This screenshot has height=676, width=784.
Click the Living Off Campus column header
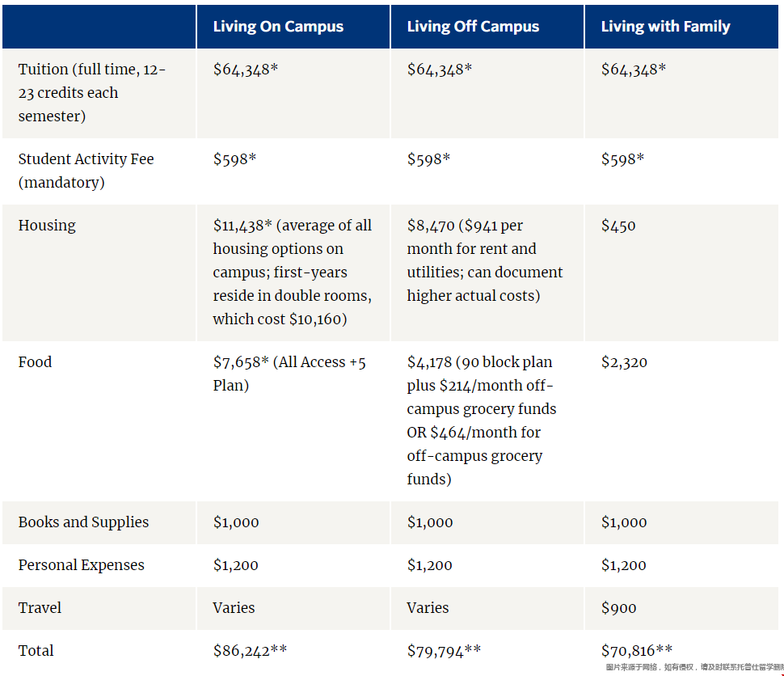pos(473,27)
